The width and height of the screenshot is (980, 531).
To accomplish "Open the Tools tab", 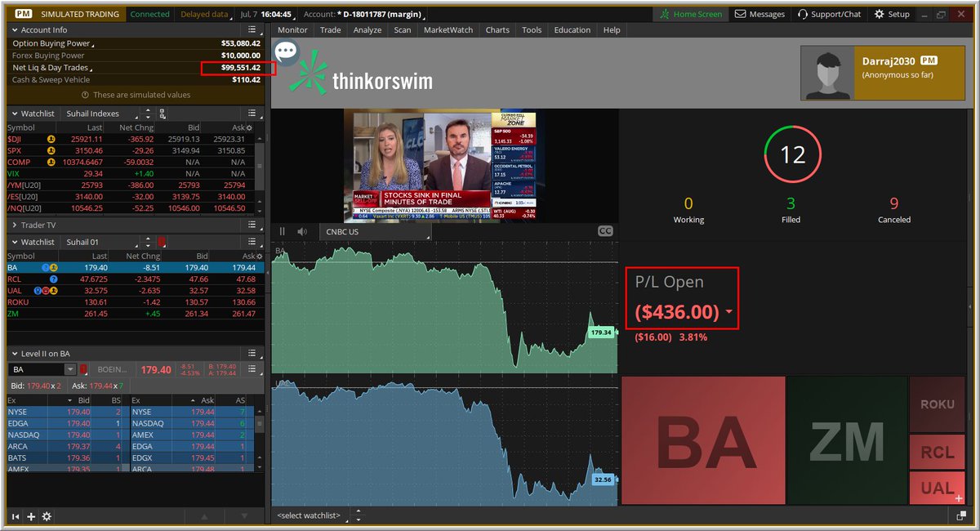I will coord(532,30).
